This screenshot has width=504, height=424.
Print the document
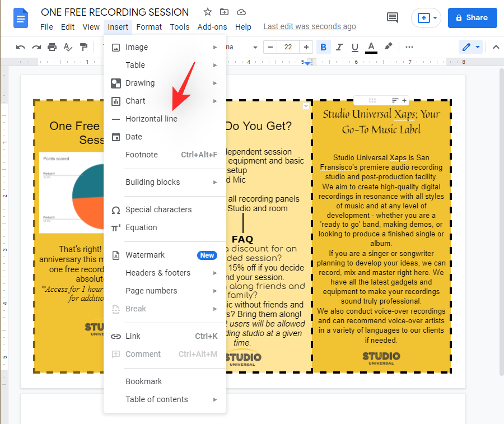click(52, 47)
